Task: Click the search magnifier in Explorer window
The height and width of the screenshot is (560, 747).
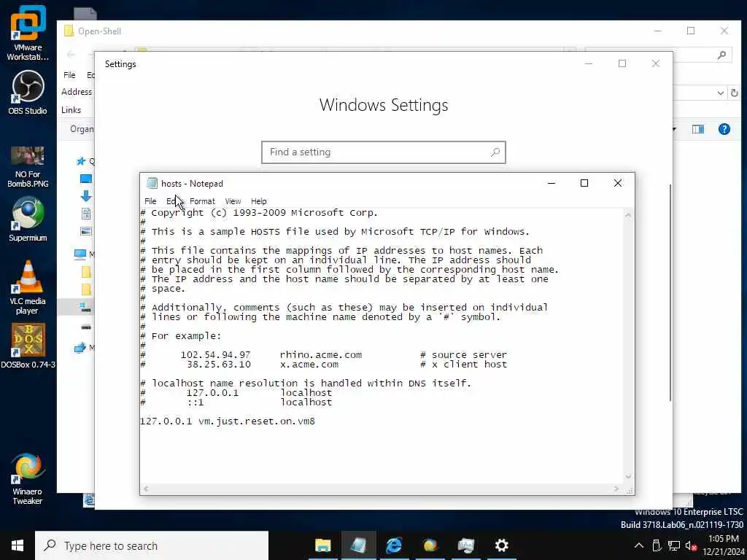Action: click(721, 55)
